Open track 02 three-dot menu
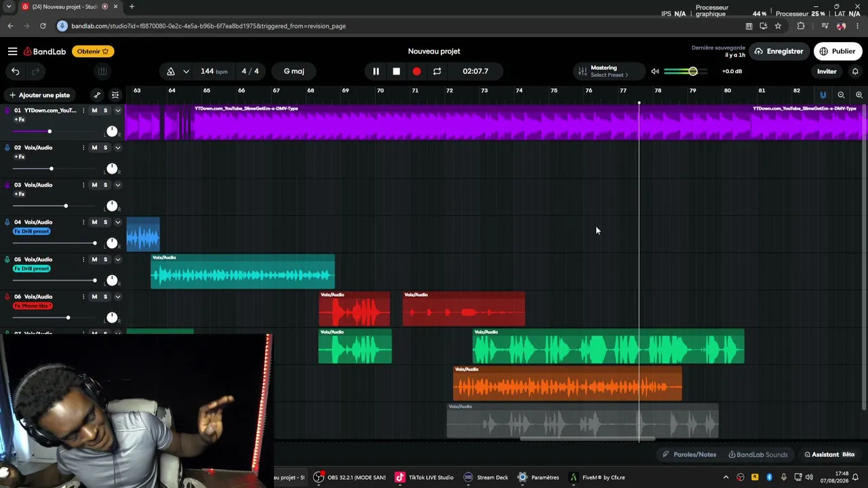This screenshot has width=868, height=488. [x=83, y=148]
